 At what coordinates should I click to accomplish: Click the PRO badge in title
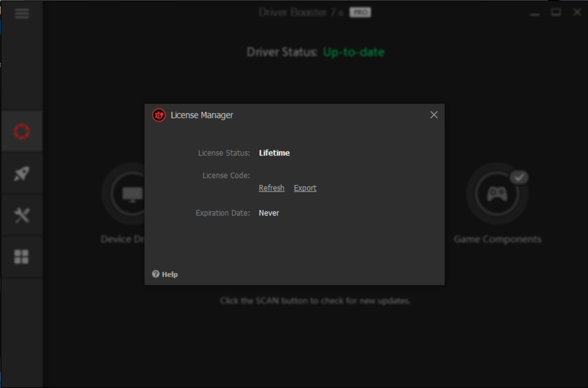pos(360,13)
